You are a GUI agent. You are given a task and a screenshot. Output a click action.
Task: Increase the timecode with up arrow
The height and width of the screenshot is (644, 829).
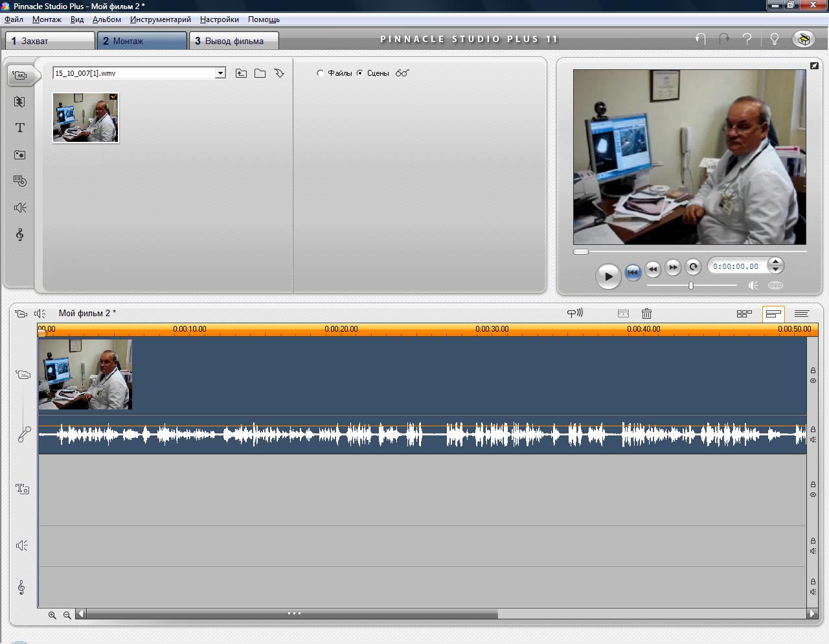775,261
